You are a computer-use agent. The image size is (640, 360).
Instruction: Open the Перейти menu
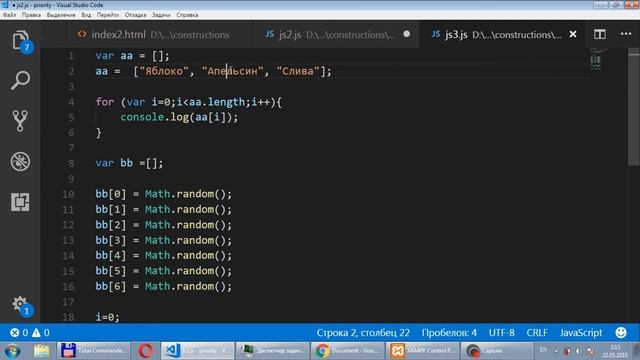pyautogui.click(x=108, y=15)
